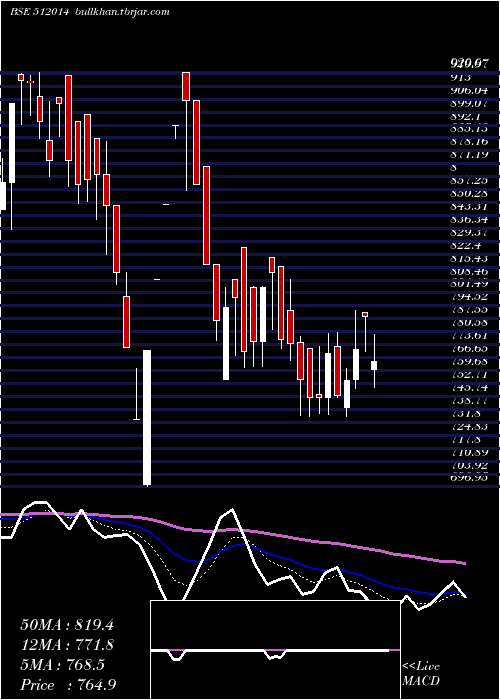Select the 731.8 price axis label
The width and height of the screenshot is (500, 700).
pyautogui.click(x=465, y=415)
